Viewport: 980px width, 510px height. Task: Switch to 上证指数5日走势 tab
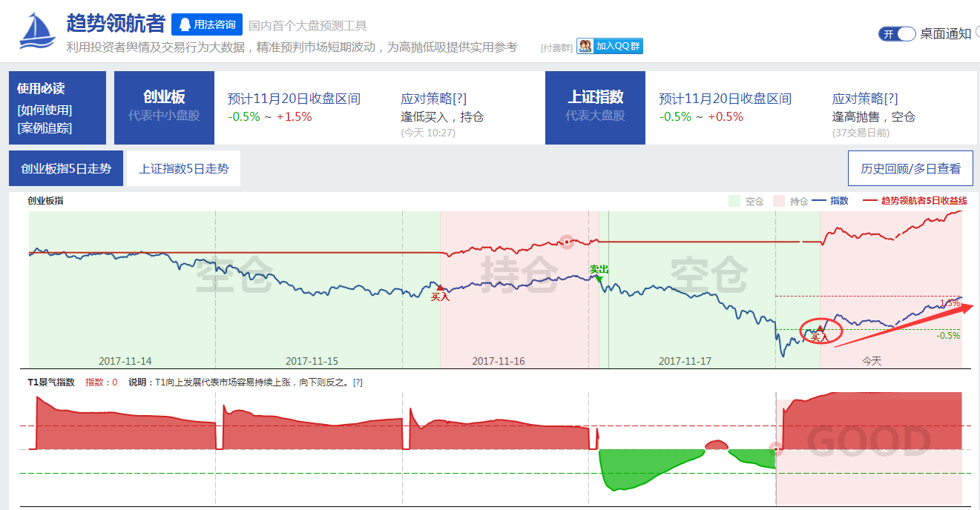coord(184,168)
